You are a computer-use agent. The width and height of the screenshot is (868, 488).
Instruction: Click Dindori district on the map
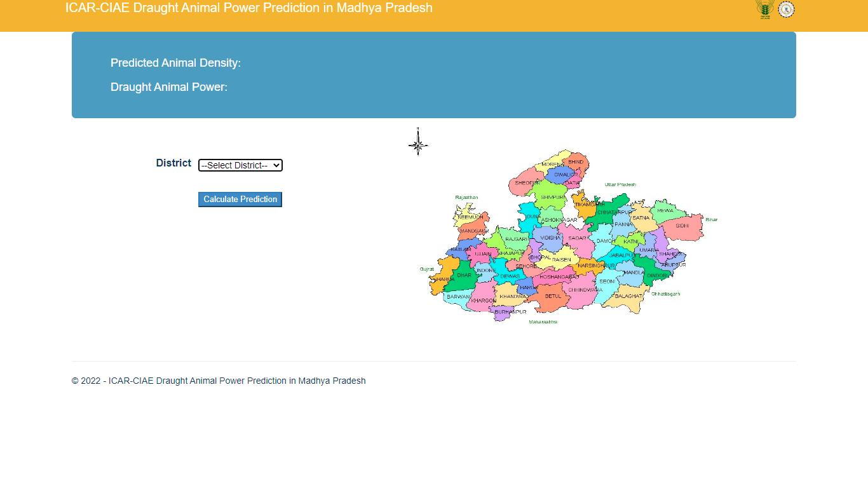pos(656,276)
